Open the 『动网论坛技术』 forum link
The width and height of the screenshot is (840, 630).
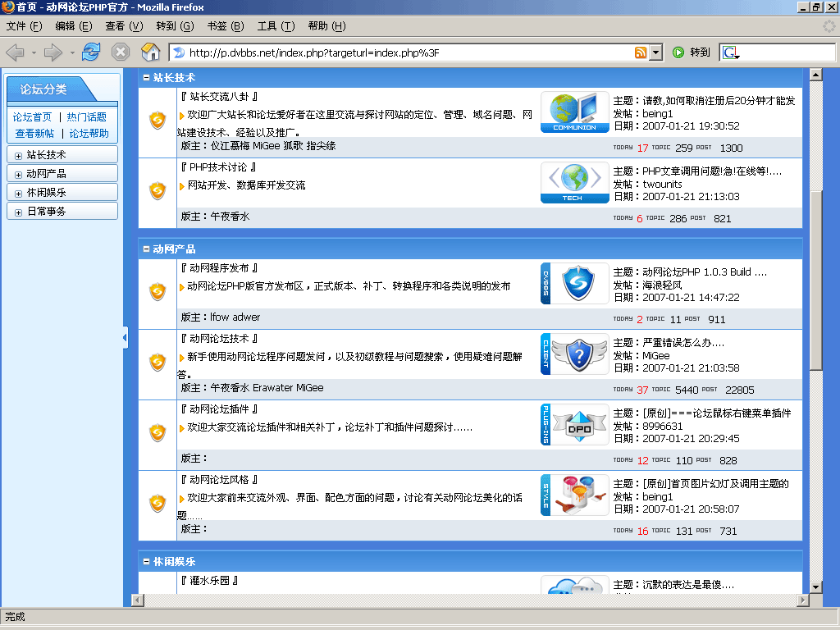pyautogui.click(x=219, y=339)
